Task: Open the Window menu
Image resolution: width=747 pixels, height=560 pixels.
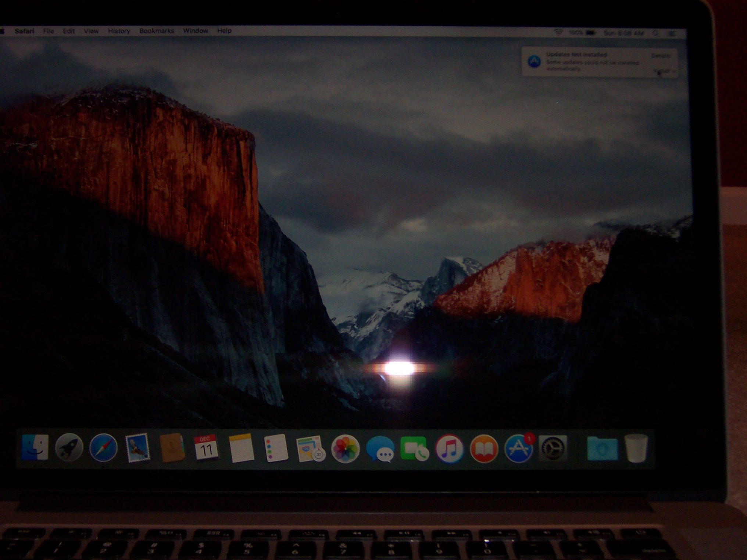Action: 196,31
